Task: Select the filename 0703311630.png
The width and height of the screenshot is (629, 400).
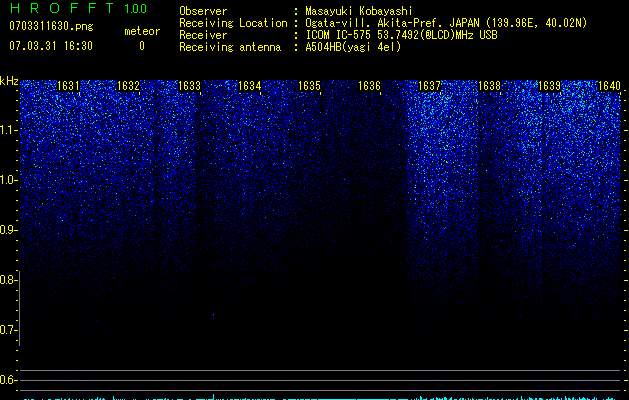Action: pos(51,26)
